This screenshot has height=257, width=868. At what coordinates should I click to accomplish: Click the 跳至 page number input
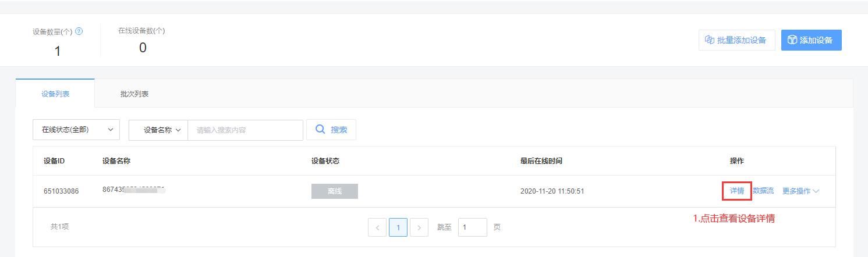pyautogui.click(x=473, y=227)
